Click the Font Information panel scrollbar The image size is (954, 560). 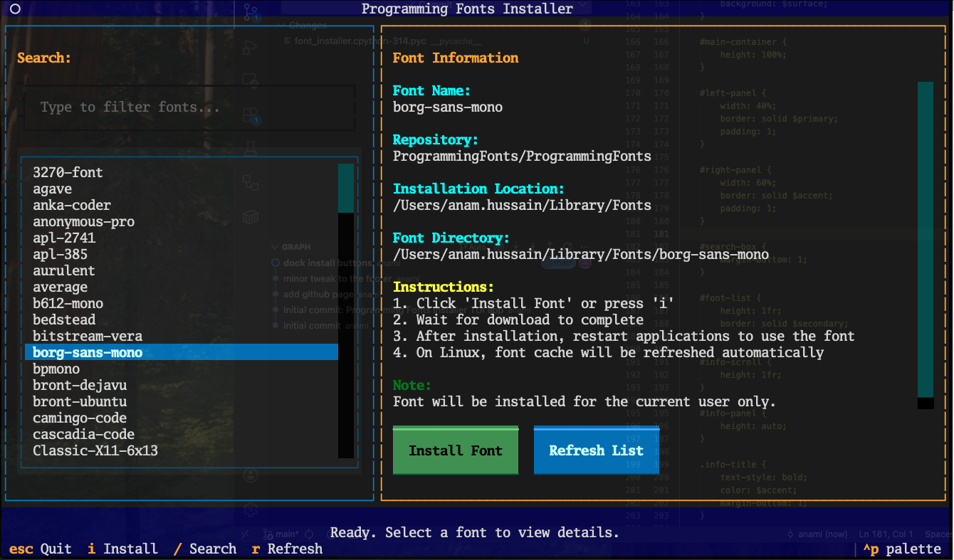point(925,239)
